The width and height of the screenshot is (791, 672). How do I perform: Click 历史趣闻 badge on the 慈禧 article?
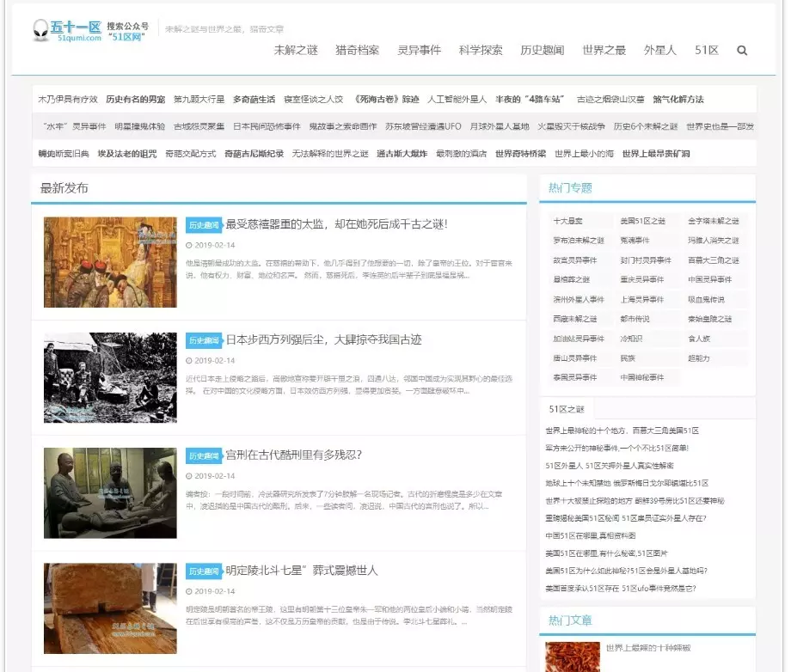click(x=204, y=225)
